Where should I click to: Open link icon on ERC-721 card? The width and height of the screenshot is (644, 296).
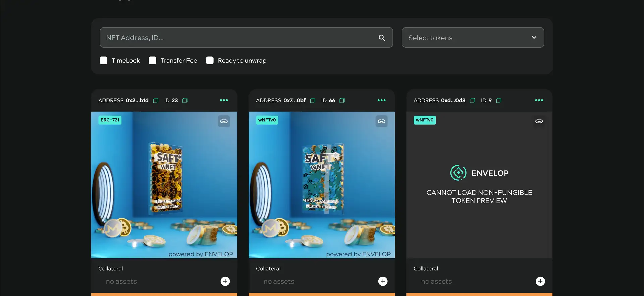click(224, 121)
